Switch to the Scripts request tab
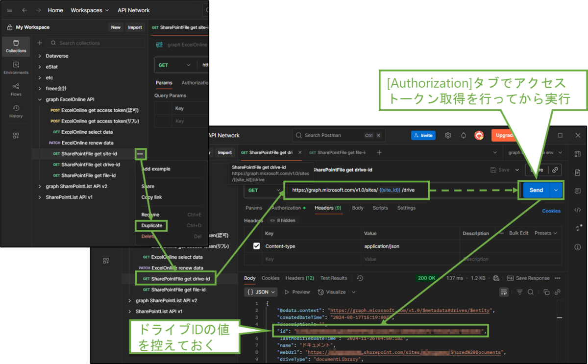Image resolution: width=588 pixels, height=364 pixels. 380,208
